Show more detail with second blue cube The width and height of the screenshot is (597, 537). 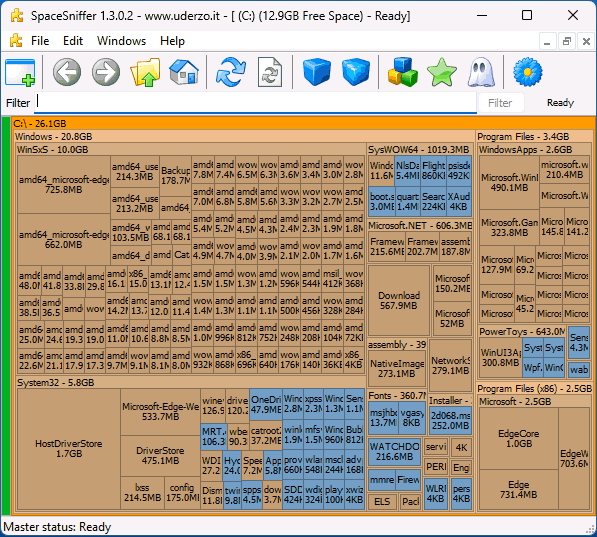tap(356, 72)
